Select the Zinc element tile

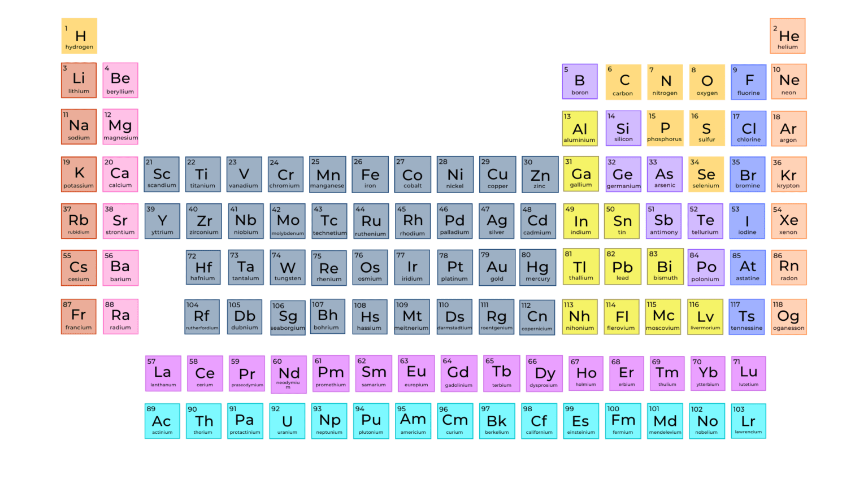click(540, 175)
